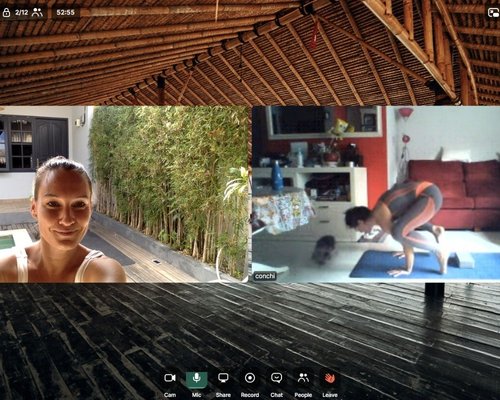Image resolution: width=500 pixels, height=400 pixels.
Task: Click the Share text label
Action: (x=223, y=395)
